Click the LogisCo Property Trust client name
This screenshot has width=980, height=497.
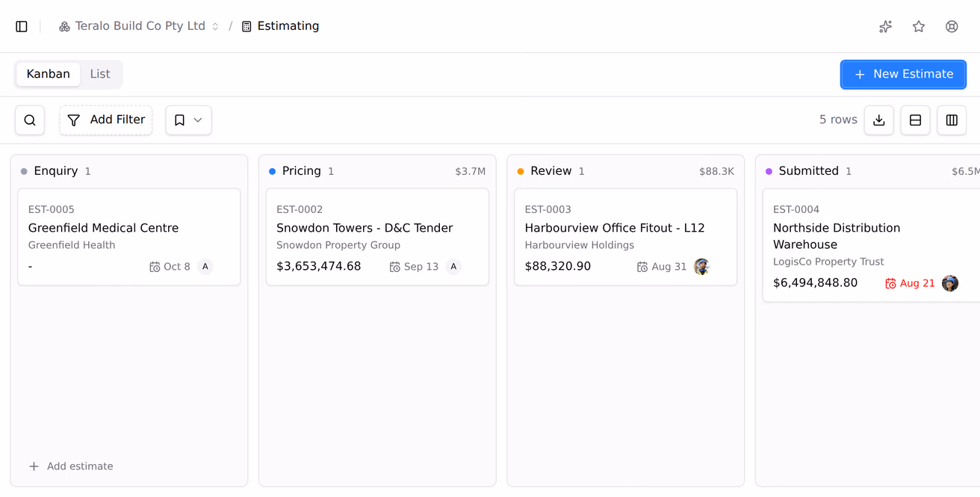coord(828,262)
